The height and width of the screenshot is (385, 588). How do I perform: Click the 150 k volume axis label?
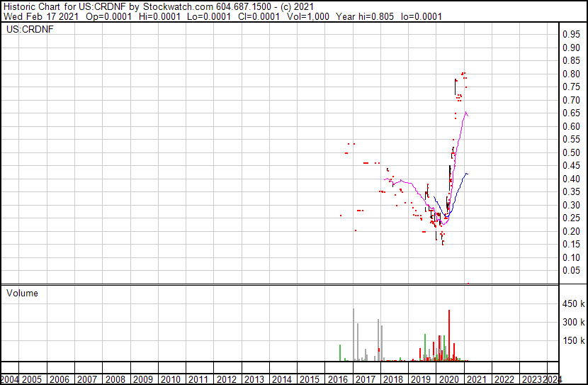pos(573,340)
